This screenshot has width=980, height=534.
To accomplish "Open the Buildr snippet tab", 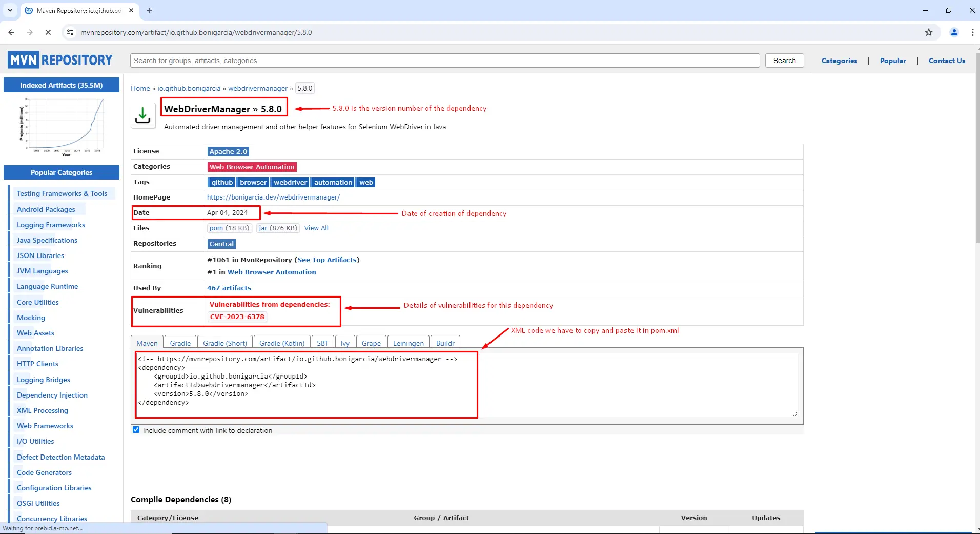I will (445, 343).
